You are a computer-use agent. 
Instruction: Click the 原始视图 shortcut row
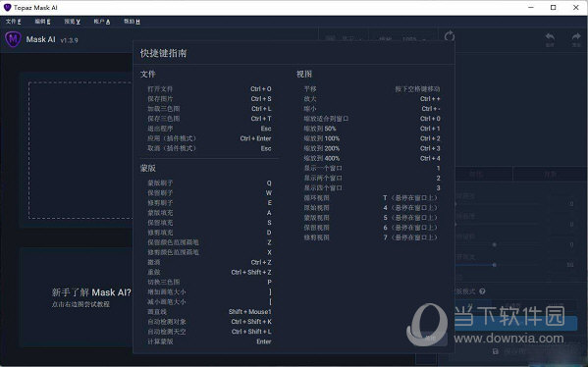tap(372, 208)
